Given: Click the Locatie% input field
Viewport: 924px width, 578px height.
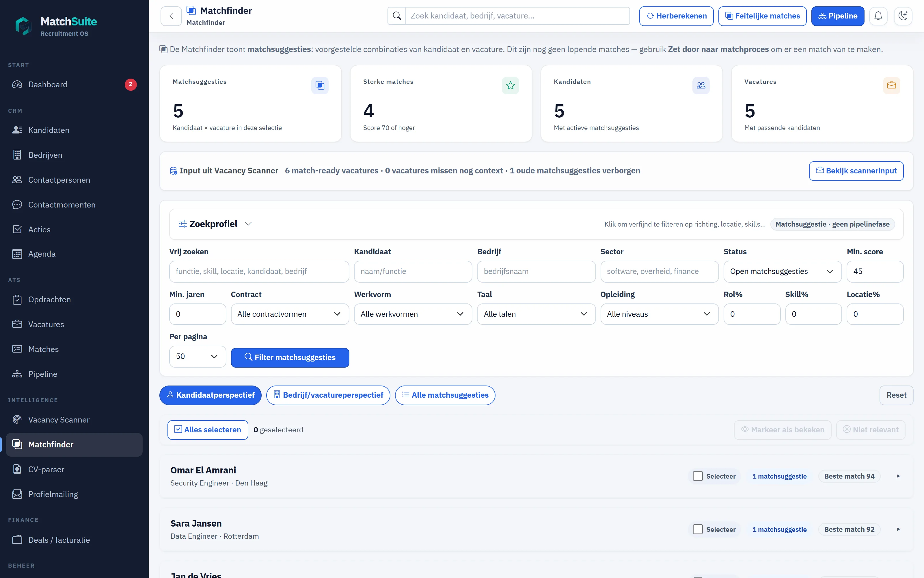Looking at the screenshot, I should (x=875, y=314).
